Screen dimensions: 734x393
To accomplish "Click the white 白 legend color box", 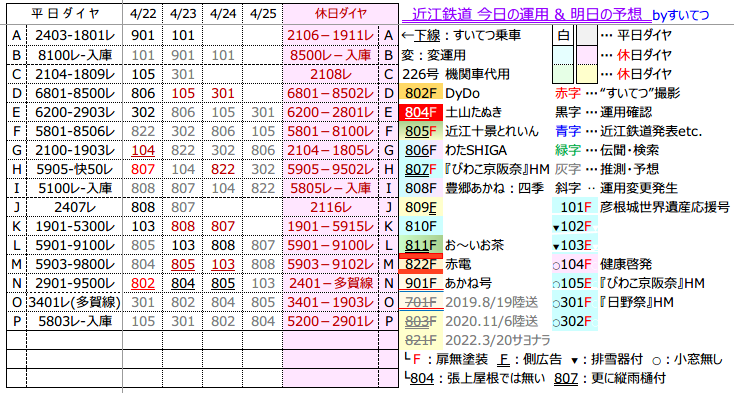I will point(563,36).
